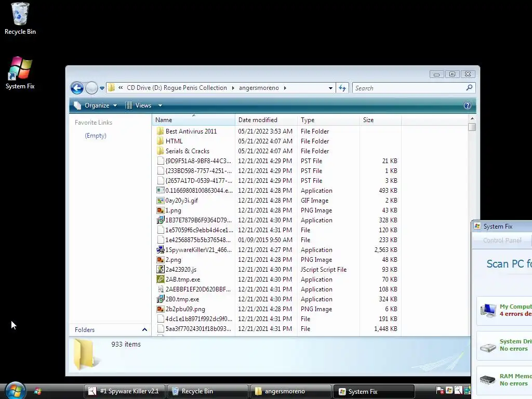532x399 pixels.
Task: Open recent pages dropdown beside navigation arrows
Action: coord(102,88)
